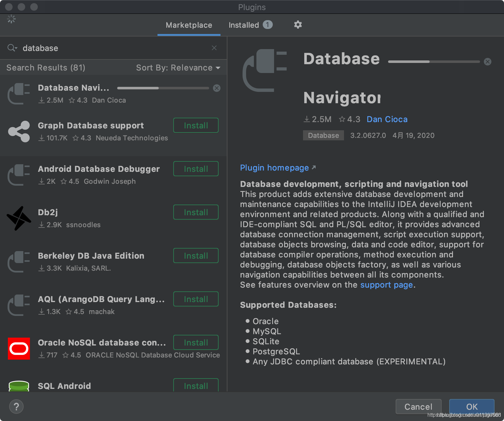Open the support page link
504x421 pixels.
click(x=387, y=285)
